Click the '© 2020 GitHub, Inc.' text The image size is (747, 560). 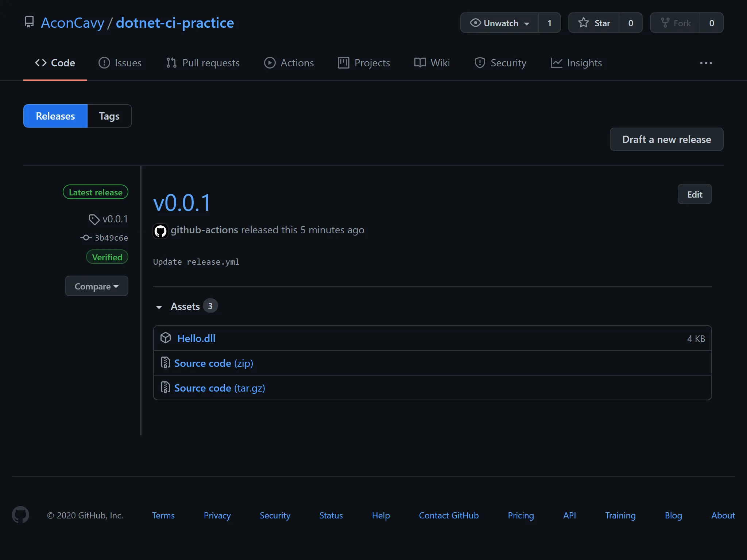point(85,515)
